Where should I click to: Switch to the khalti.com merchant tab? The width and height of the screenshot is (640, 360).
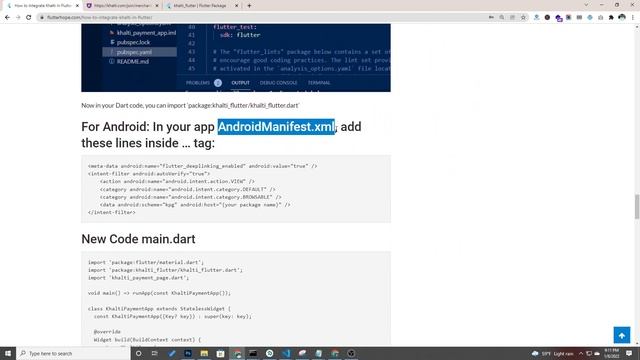click(122, 6)
